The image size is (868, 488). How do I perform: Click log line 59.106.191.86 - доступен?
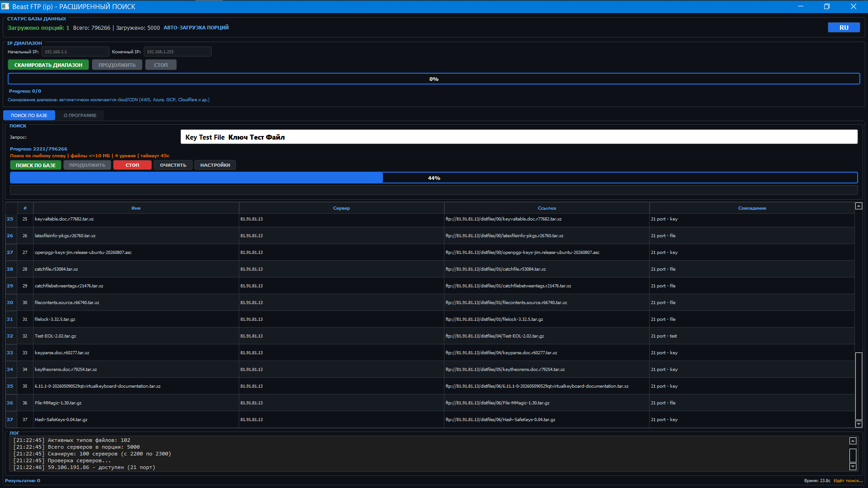84,467
